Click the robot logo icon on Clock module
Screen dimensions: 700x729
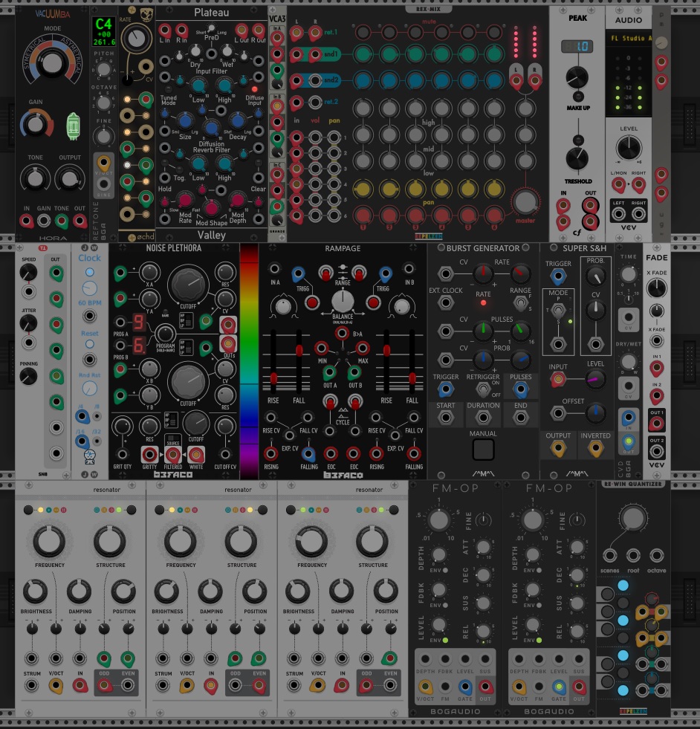[x=90, y=456]
